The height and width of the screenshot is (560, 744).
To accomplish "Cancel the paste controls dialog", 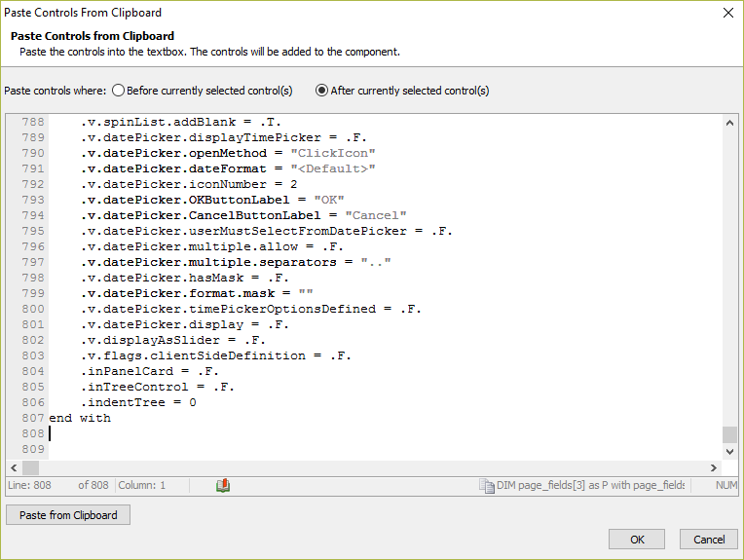I will tap(709, 540).
